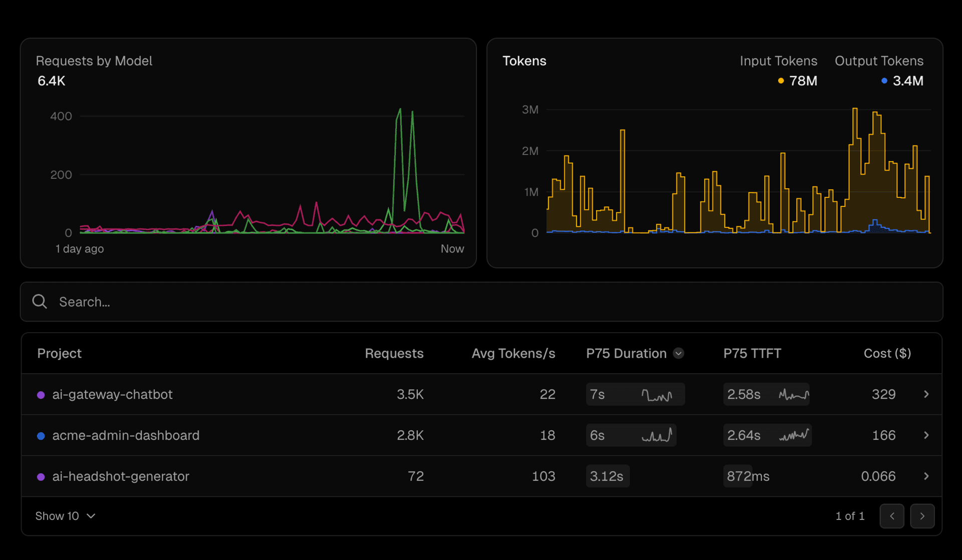962x560 pixels.
Task: Click the search magnifier icon
Action: coord(40,302)
